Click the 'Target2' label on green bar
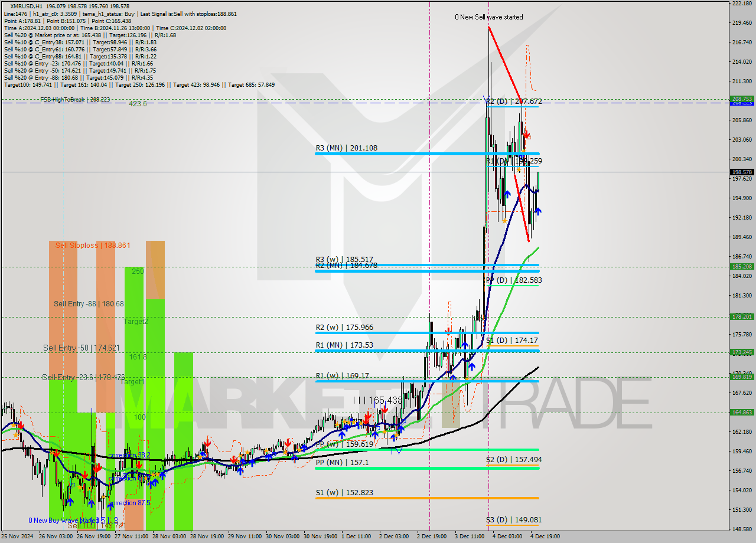 coord(136,322)
